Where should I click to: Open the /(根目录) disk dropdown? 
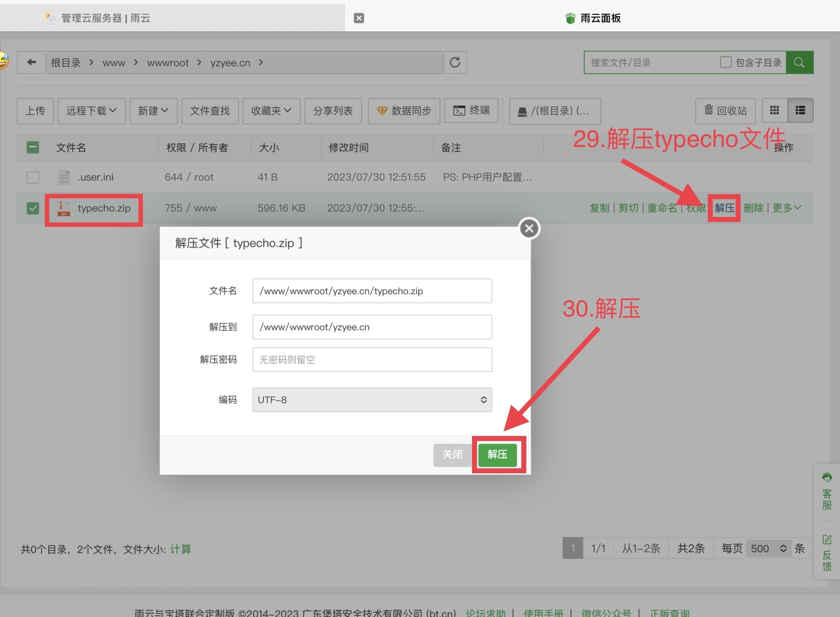555,111
